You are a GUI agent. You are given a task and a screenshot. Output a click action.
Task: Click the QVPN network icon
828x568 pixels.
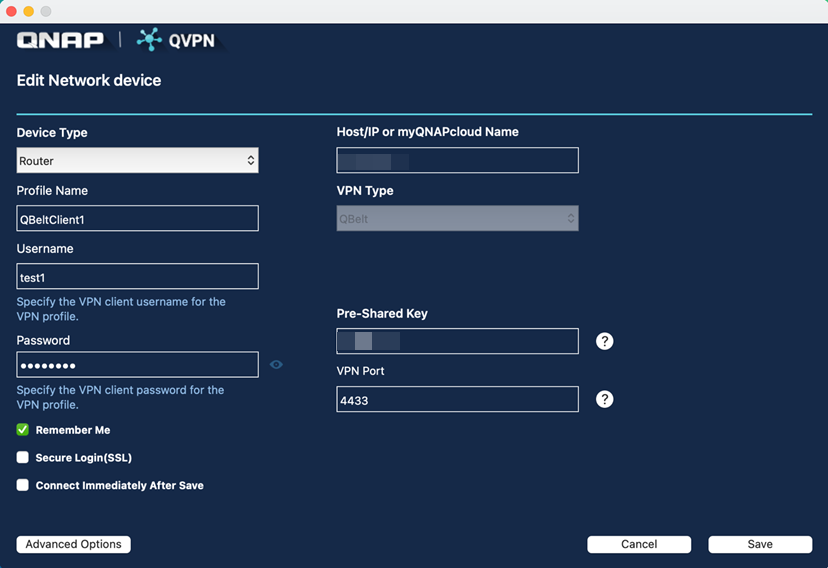[x=149, y=40]
